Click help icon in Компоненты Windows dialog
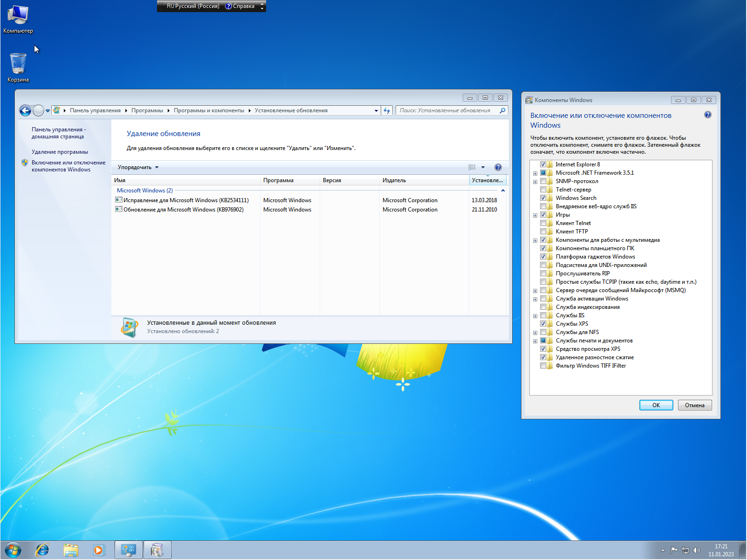The height and width of the screenshot is (560, 747). (x=708, y=115)
